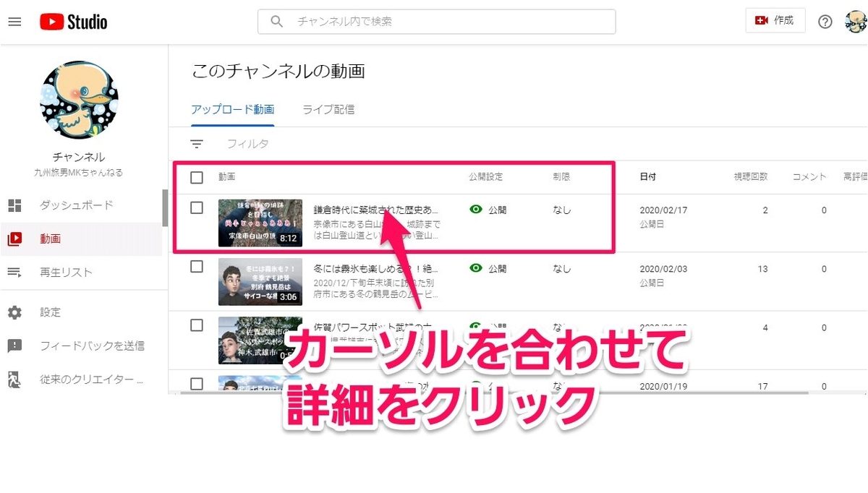Viewport: 868px width, 493px height.
Task: Click the 作成 create button
Action: coord(775,21)
